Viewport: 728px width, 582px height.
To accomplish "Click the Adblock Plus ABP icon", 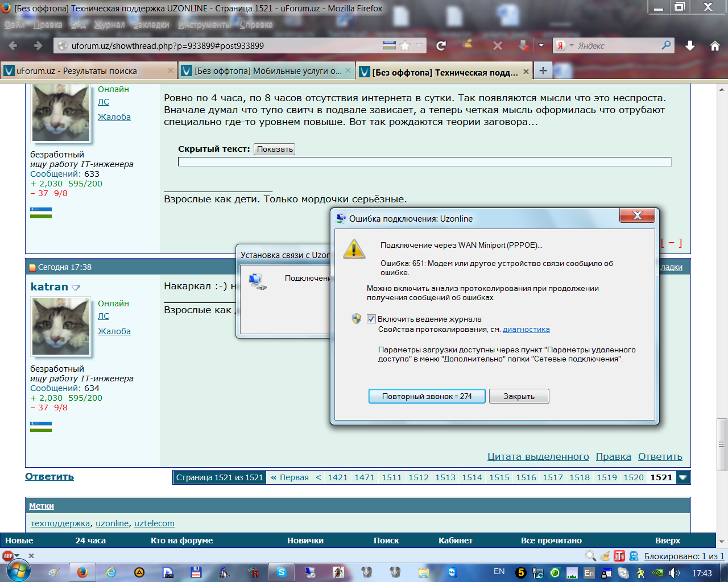I will [8, 556].
